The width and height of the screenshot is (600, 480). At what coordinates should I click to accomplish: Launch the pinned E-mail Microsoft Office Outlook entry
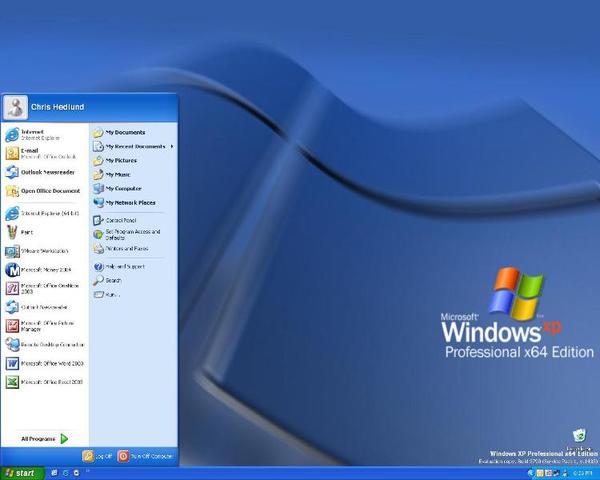[45, 153]
